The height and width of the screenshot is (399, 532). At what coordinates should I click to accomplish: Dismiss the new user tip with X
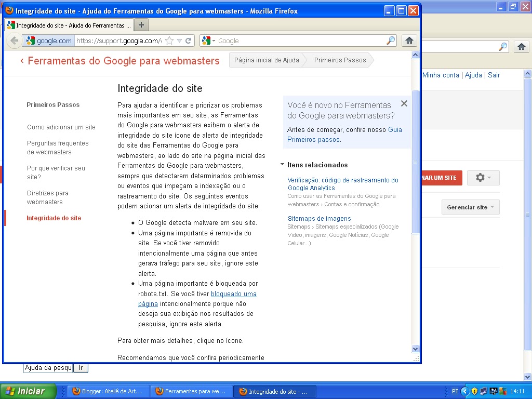pyautogui.click(x=404, y=103)
